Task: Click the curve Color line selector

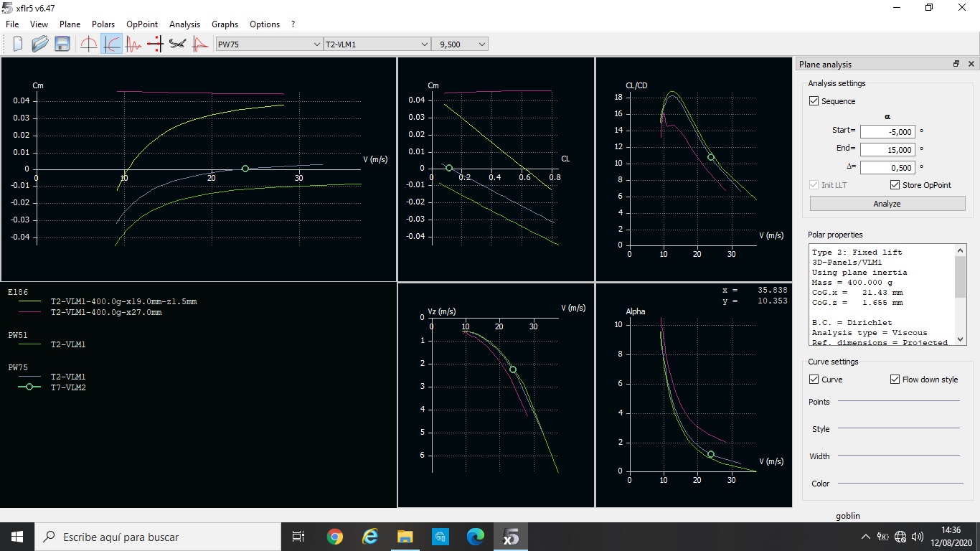Action: pos(898,483)
